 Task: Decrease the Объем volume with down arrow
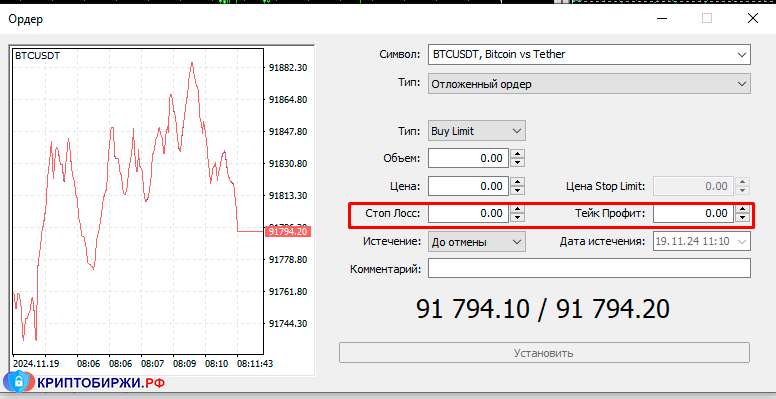(517, 163)
